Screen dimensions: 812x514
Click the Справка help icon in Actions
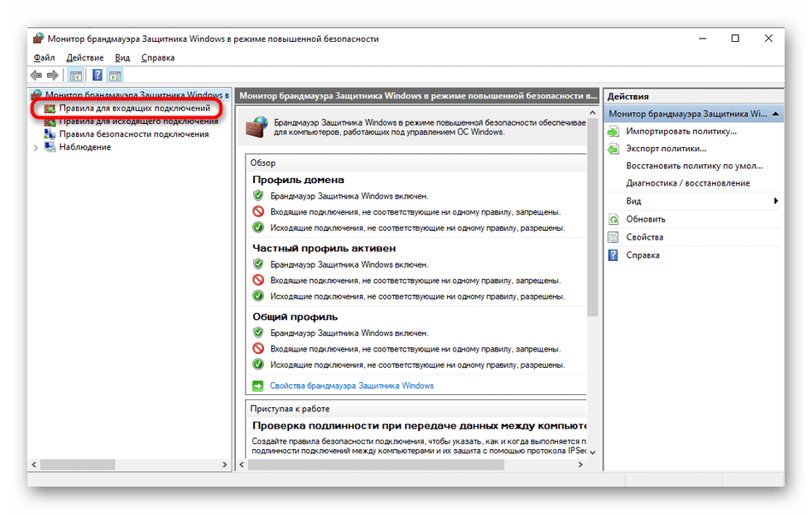(613, 255)
